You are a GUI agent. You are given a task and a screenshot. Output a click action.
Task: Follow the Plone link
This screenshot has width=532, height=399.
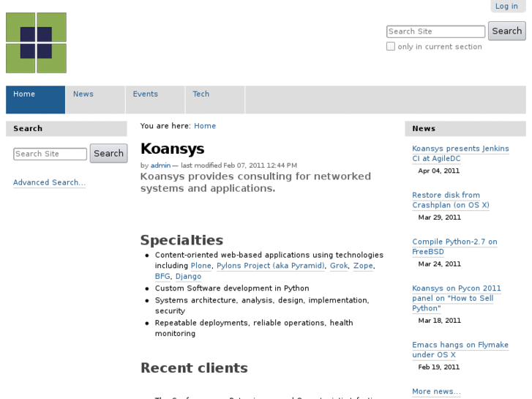click(x=201, y=266)
